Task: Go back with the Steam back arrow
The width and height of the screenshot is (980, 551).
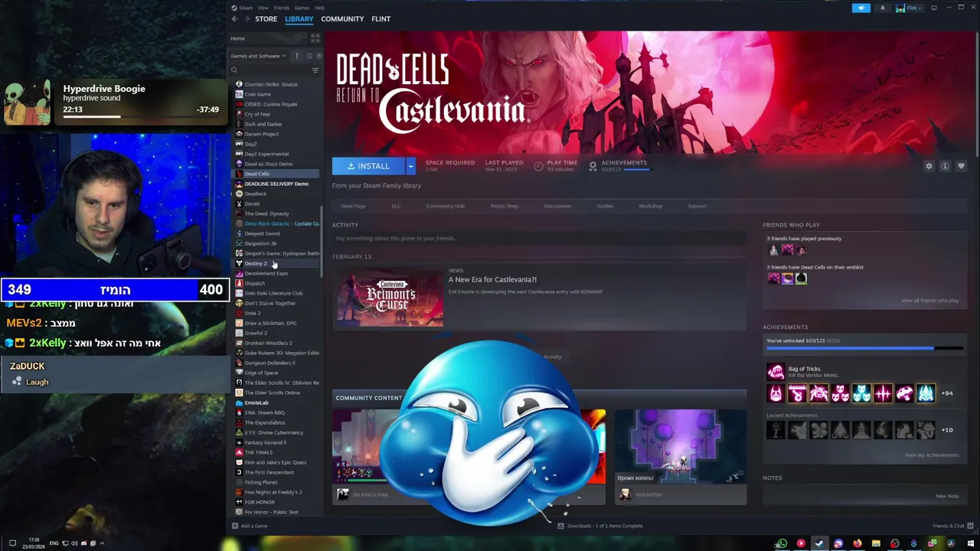Action: pyautogui.click(x=234, y=19)
